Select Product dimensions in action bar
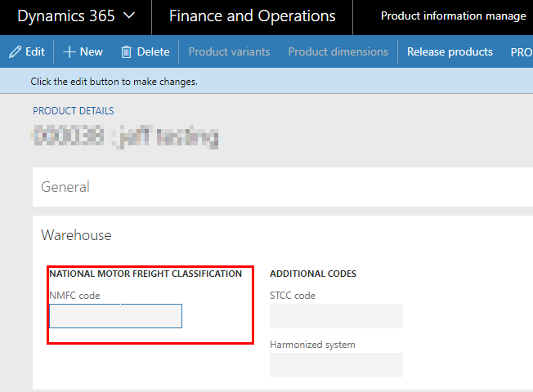533x392 pixels. [x=338, y=51]
